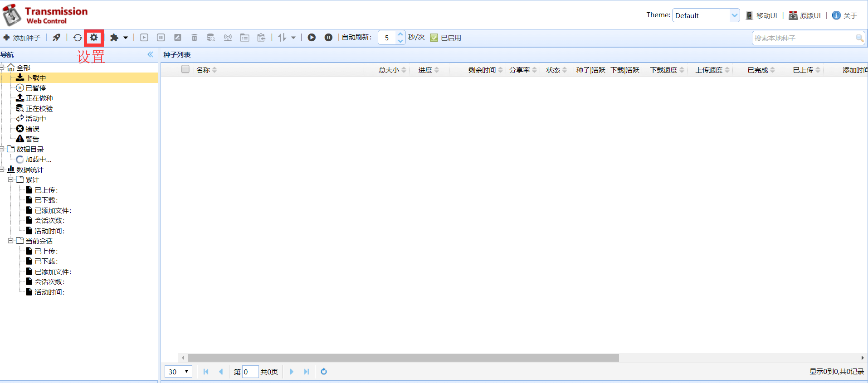Click the search magnifier icon
Viewport: 868px width, 383px height.
pyautogui.click(x=859, y=38)
